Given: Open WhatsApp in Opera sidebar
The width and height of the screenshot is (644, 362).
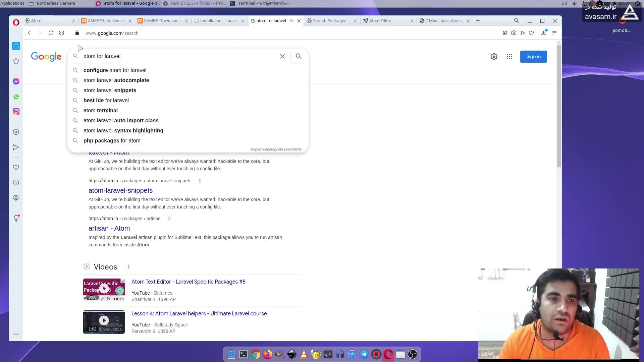Looking at the screenshot, I should click(16, 97).
